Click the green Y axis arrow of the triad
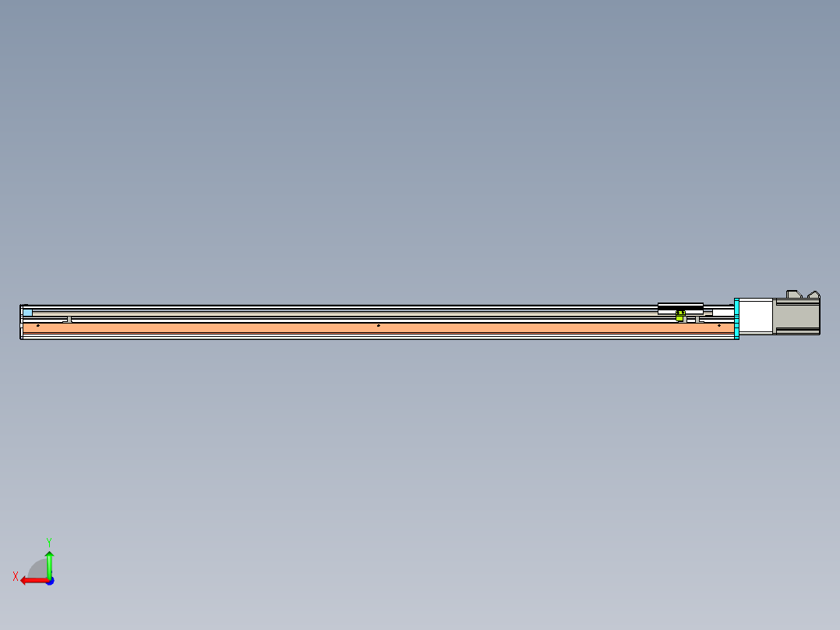 (49, 563)
